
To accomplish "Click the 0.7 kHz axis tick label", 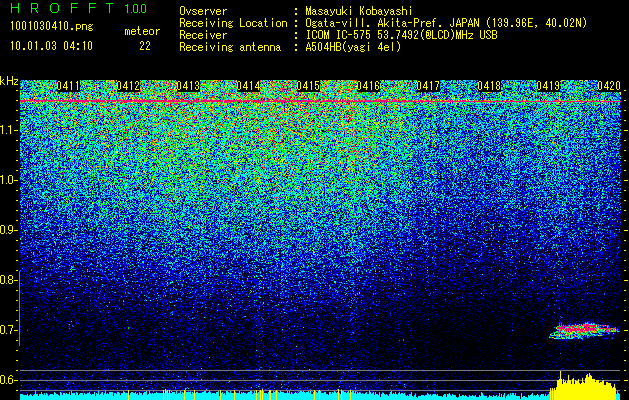I will click(7, 330).
